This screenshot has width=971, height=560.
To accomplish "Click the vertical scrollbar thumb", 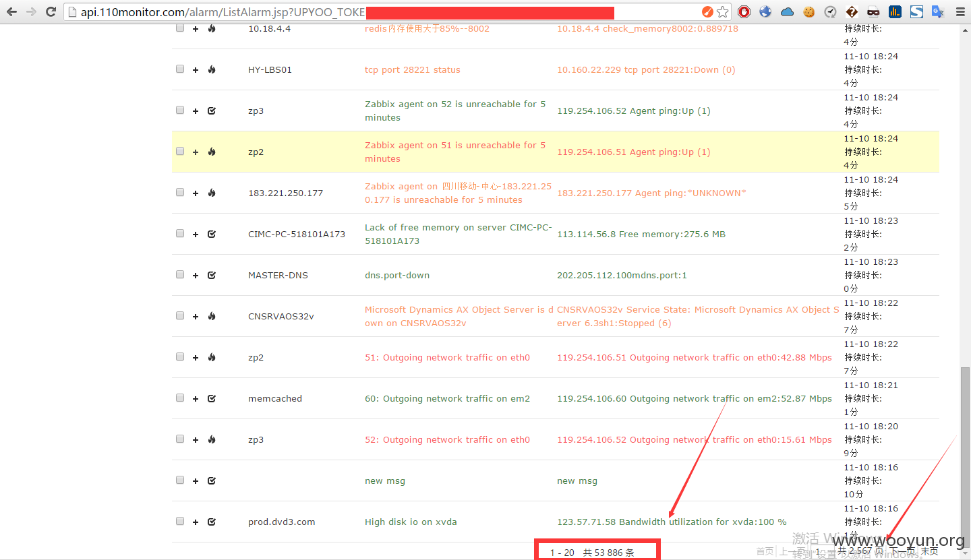I will 965,458.
